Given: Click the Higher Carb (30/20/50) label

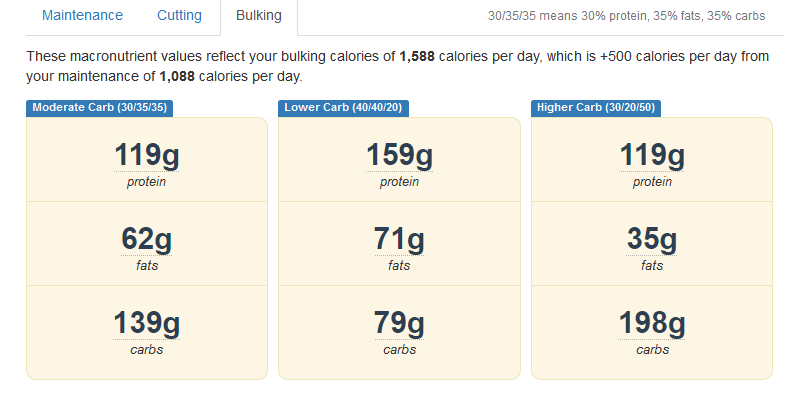Looking at the screenshot, I should (x=596, y=108).
